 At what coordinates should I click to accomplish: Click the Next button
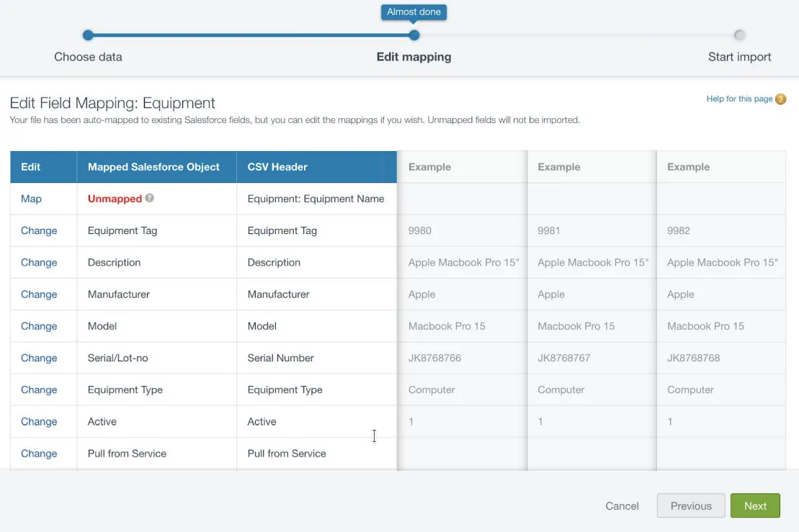754,505
